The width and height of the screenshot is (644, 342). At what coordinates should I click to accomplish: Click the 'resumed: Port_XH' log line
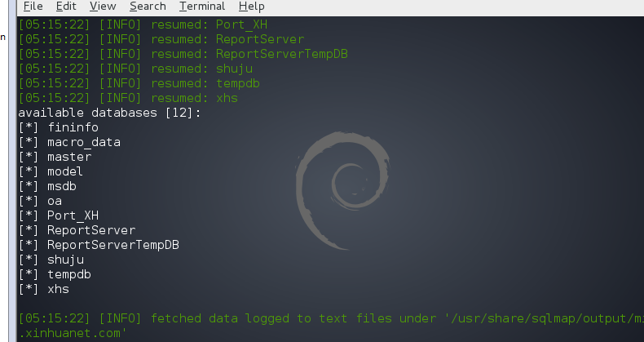(143, 24)
